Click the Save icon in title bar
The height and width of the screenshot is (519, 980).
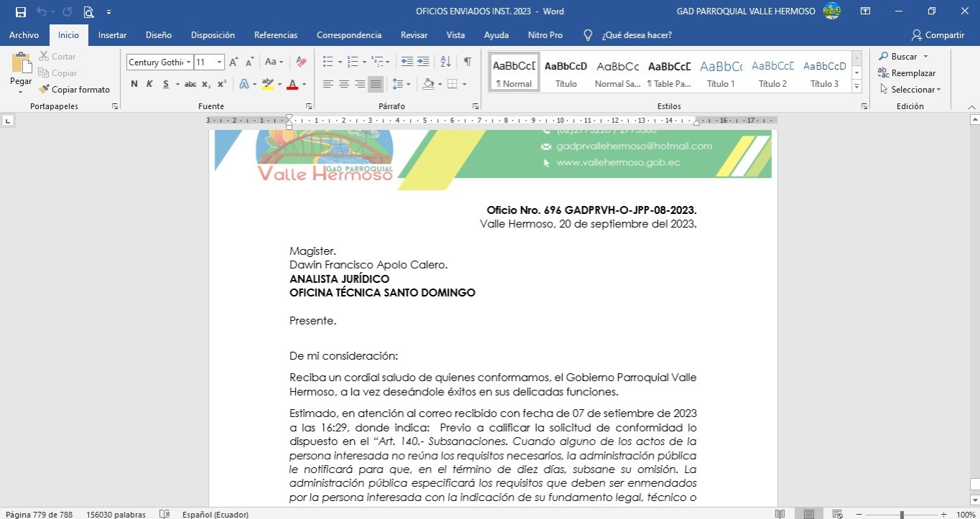point(21,11)
